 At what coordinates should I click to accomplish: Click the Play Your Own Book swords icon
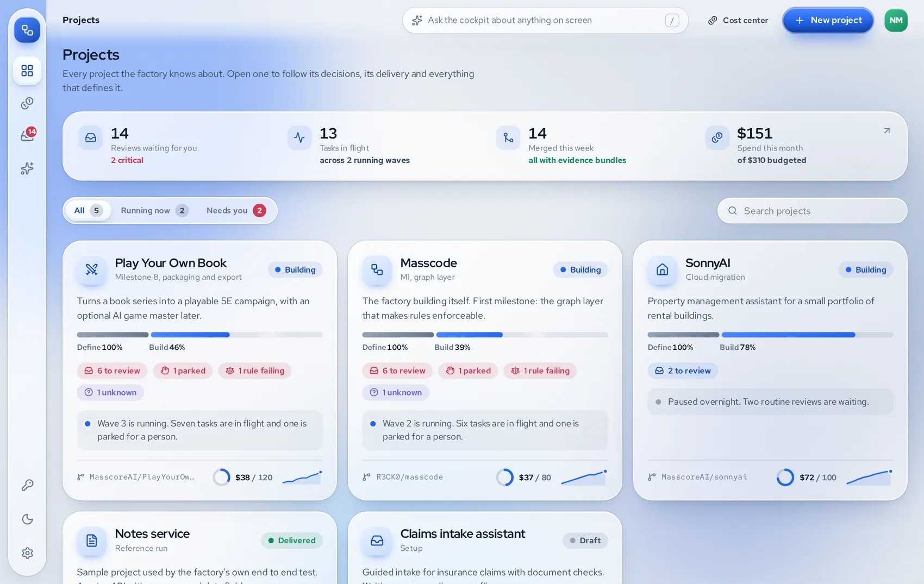point(91,269)
